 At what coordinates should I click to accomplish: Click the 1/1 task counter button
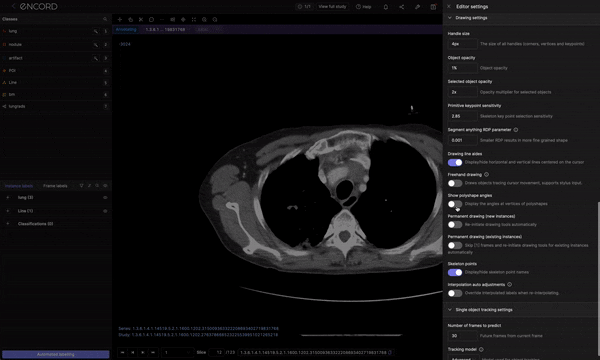coord(304,7)
